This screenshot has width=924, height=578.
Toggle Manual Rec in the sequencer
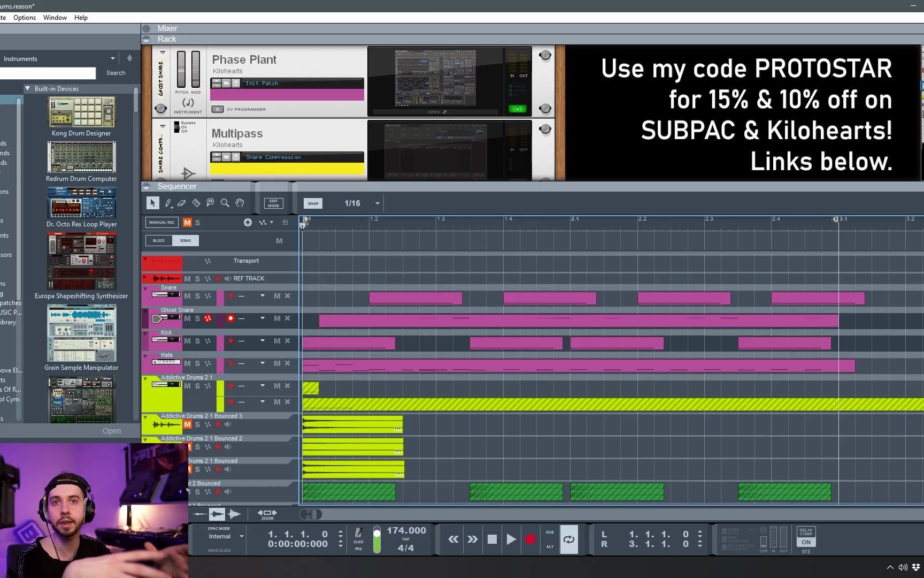pos(161,222)
